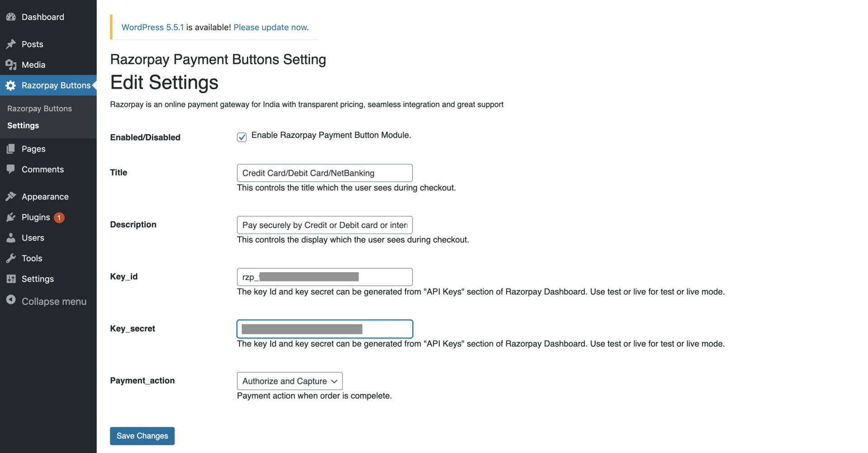The height and width of the screenshot is (453, 868).
Task: Open Razorpay Buttons submenu item
Action: 39,109
